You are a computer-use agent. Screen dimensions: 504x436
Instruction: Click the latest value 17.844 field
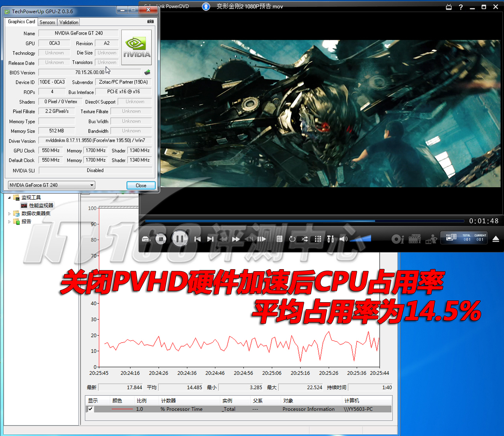pyautogui.click(x=120, y=388)
